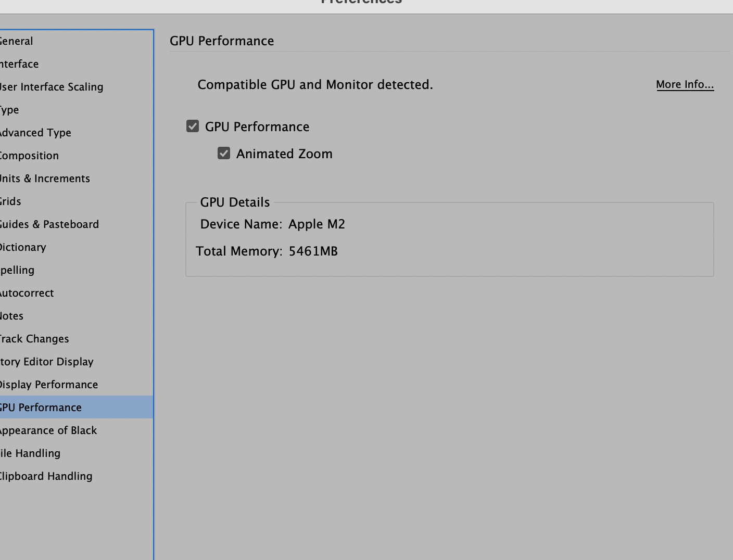Switch to User Interface Scaling settings

[52, 87]
